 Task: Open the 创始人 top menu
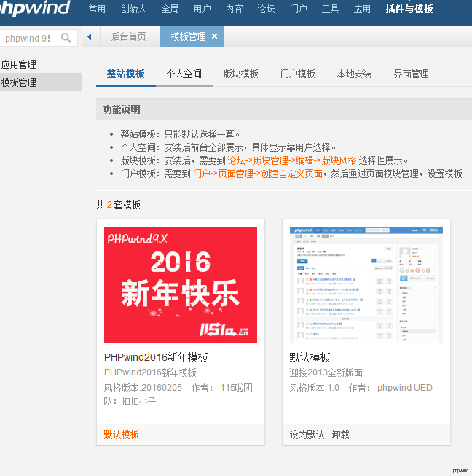tap(133, 9)
